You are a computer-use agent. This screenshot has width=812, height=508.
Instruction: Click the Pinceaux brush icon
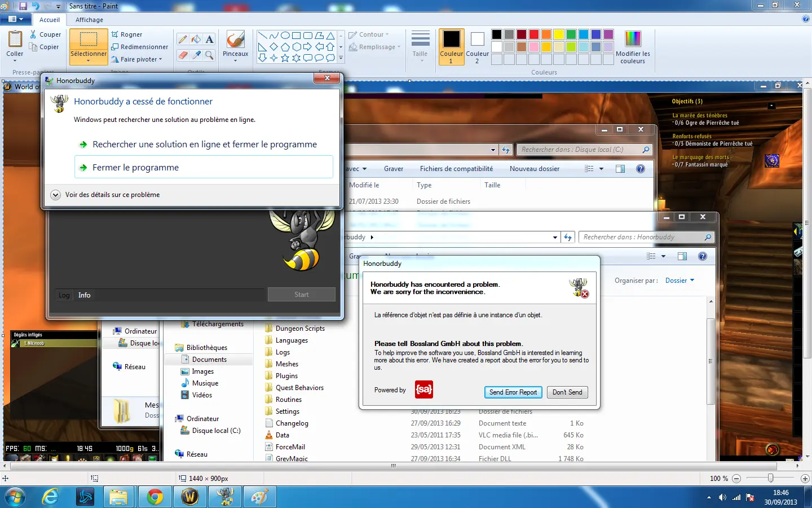(235, 39)
